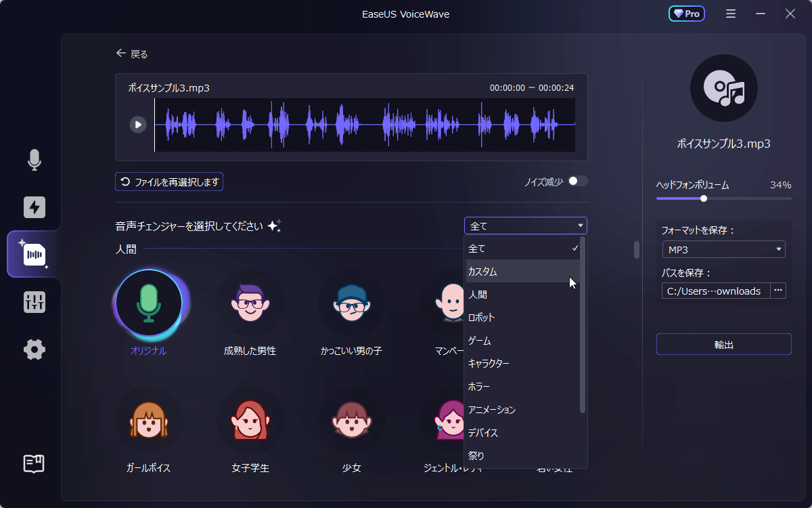The width and height of the screenshot is (812, 508).
Task: Choose the 成熟した男性 voice avatar
Action: click(x=250, y=303)
